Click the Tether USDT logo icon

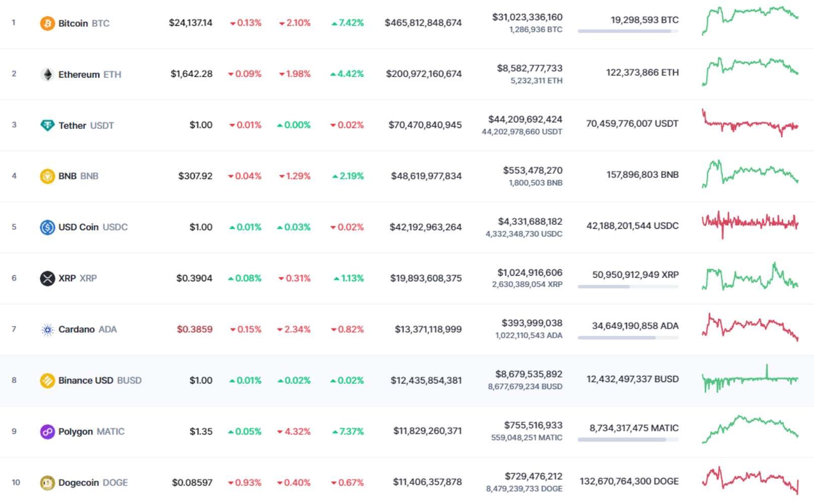[x=47, y=125]
